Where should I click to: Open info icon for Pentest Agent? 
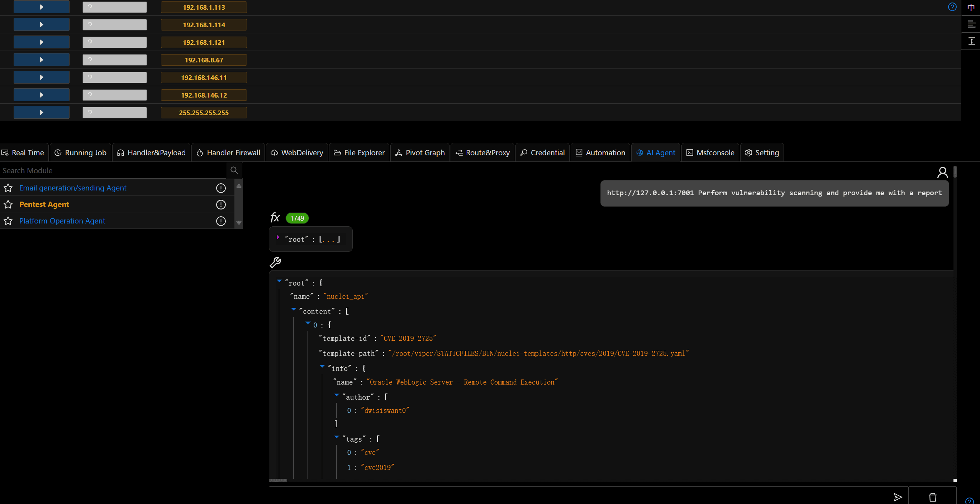pyautogui.click(x=221, y=204)
